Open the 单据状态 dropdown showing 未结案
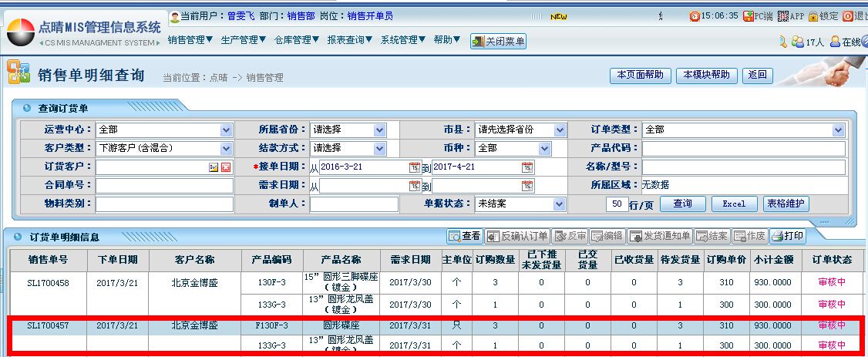This screenshot has height=357, width=868. [x=559, y=204]
